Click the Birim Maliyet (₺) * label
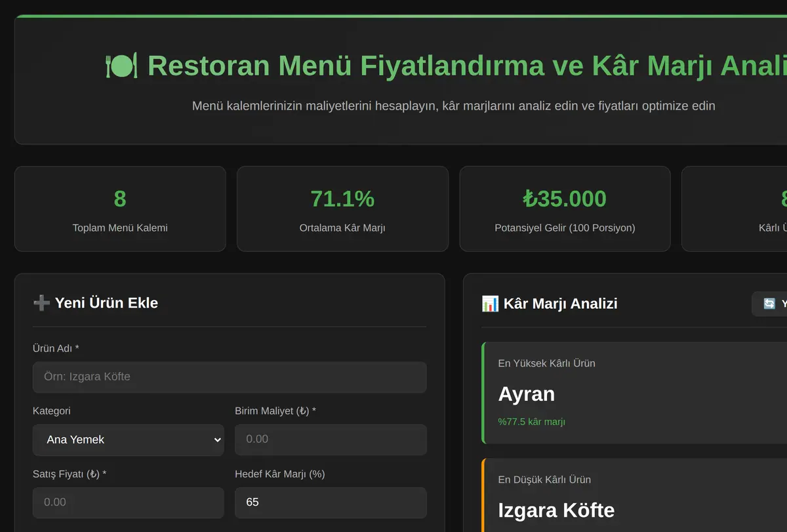The image size is (787, 532). click(x=275, y=411)
